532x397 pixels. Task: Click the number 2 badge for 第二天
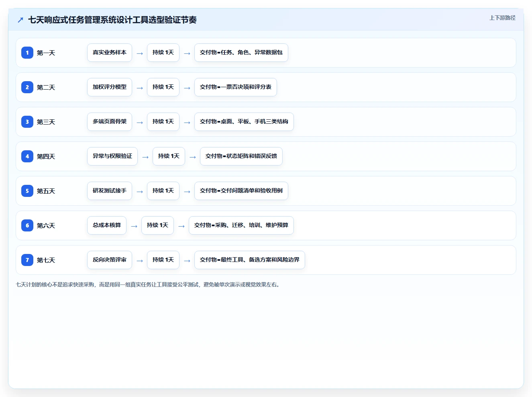tap(27, 87)
